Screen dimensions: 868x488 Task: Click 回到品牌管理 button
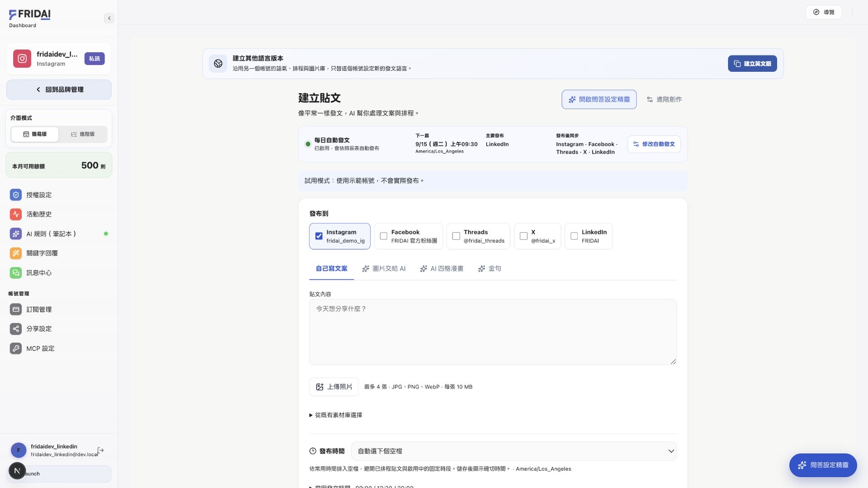coord(59,90)
